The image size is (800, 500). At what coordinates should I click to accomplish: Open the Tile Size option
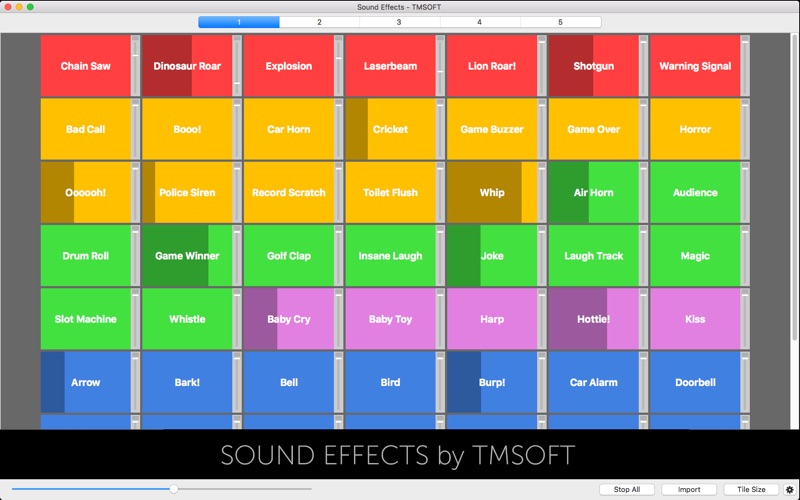[751, 489]
